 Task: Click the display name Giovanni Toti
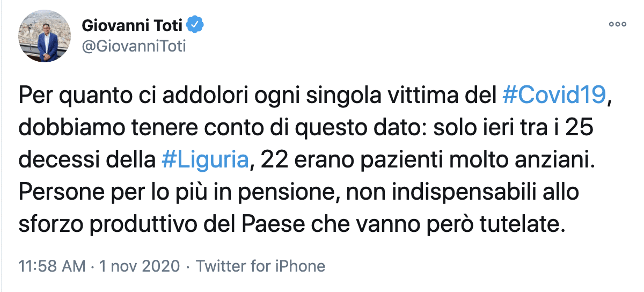(131, 25)
